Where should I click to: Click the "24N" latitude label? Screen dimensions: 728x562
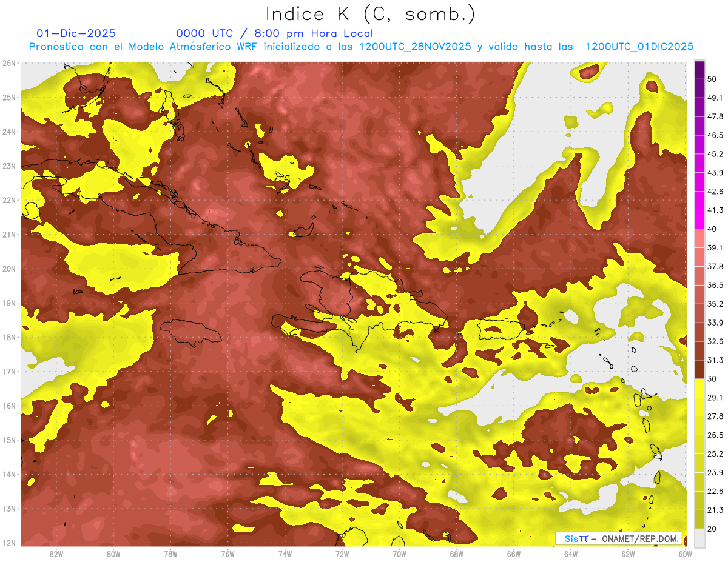click(x=9, y=131)
